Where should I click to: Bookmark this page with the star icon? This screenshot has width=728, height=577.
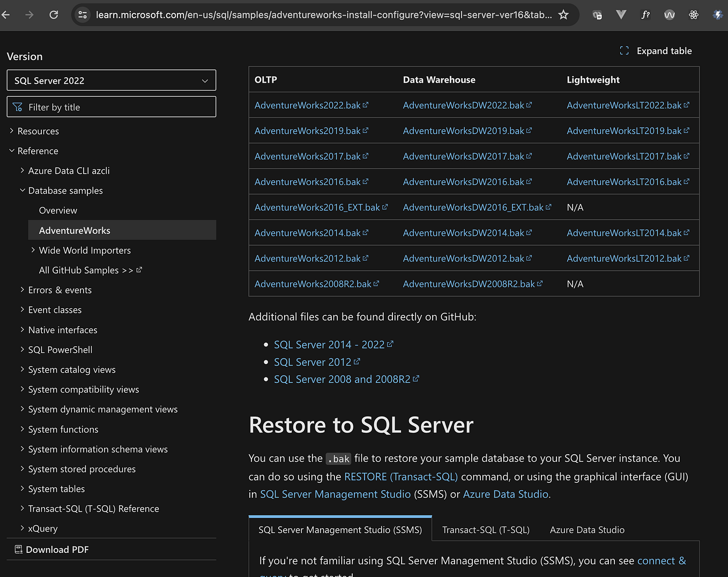tap(563, 15)
